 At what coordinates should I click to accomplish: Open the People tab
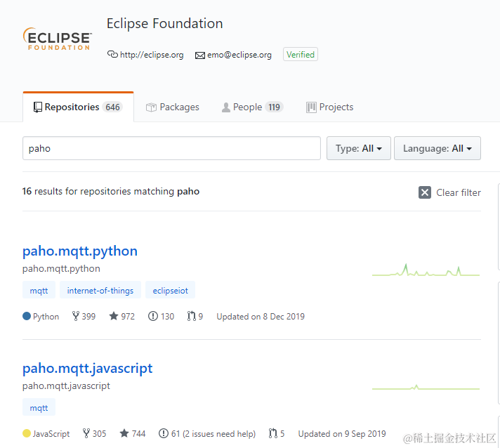pyautogui.click(x=253, y=107)
